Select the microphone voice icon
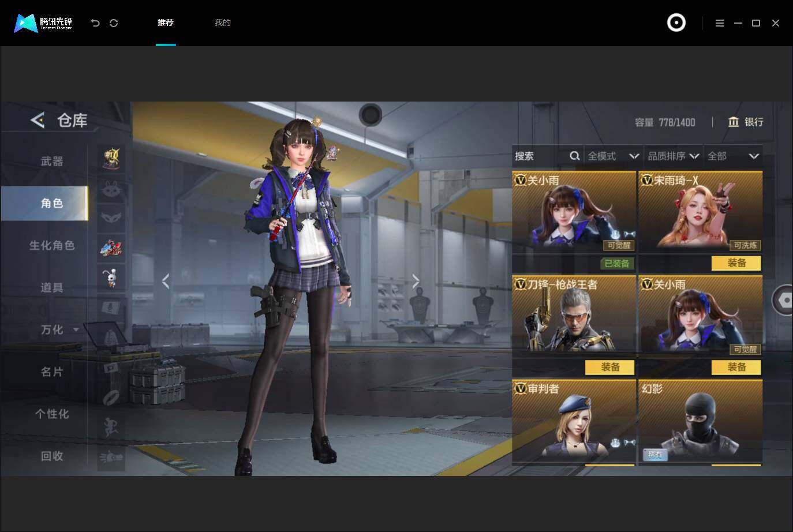The image size is (793, 532). tap(111, 308)
